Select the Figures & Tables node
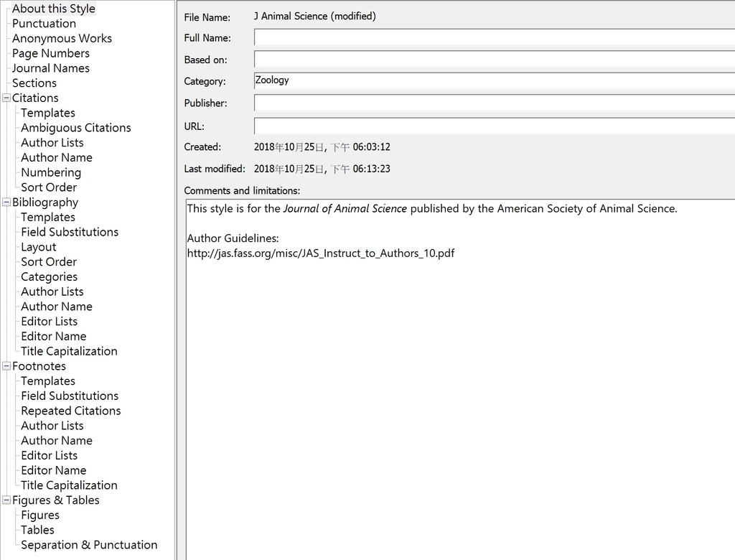Image resolution: width=735 pixels, height=560 pixels. (x=56, y=500)
